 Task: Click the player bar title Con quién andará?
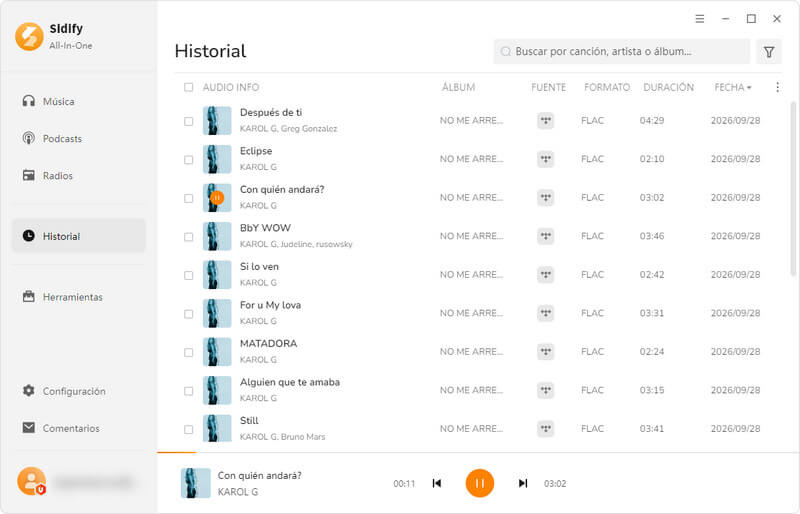(x=260, y=475)
